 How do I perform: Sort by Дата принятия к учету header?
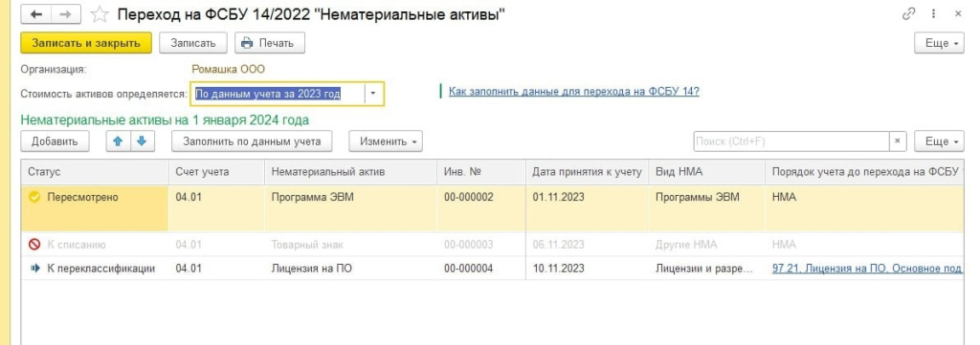click(x=587, y=172)
